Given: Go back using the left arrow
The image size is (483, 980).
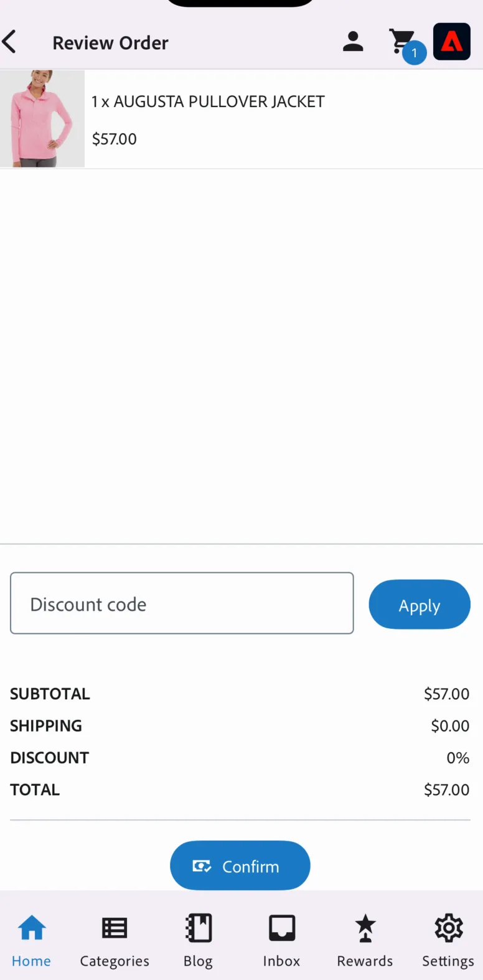Looking at the screenshot, I should coord(9,42).
